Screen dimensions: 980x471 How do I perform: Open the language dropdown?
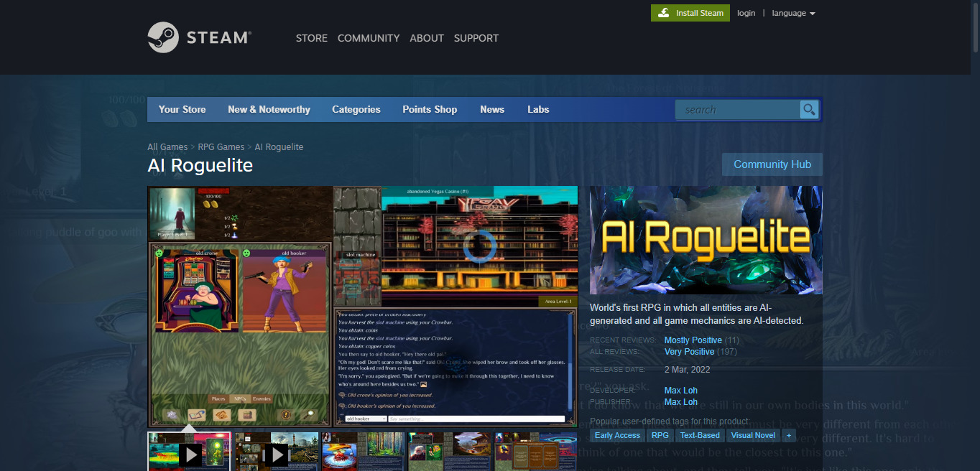[793, 13]
